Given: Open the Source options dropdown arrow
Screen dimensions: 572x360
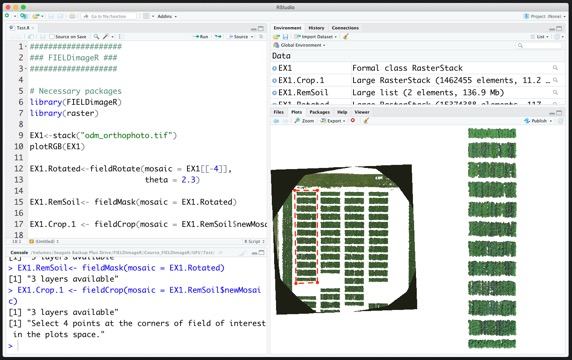Looking at the screenshot, I should 252,37.
